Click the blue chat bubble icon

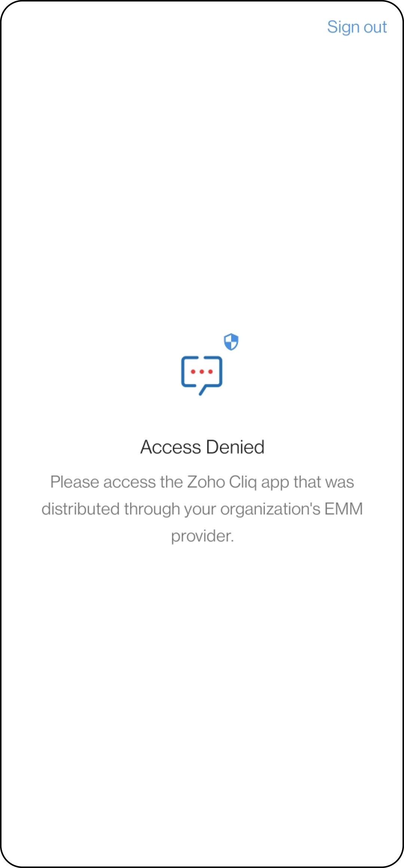[x=202, y=375]
